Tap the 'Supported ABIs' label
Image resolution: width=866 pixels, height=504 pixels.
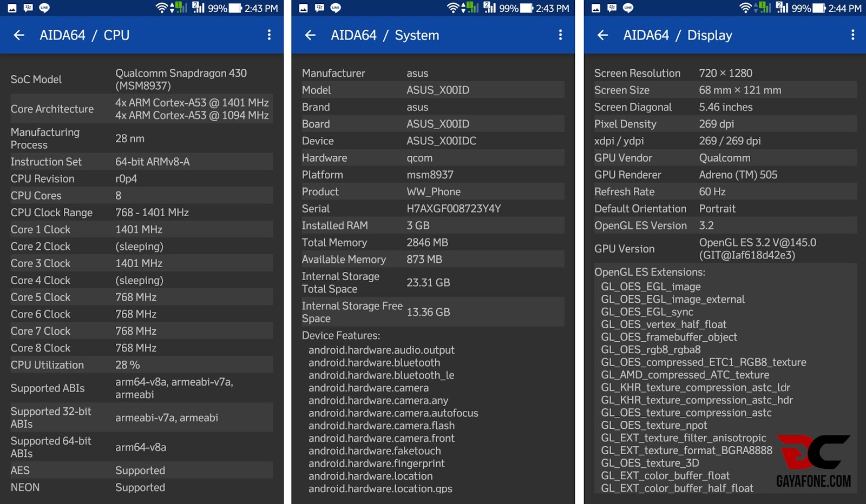(48, 388)
